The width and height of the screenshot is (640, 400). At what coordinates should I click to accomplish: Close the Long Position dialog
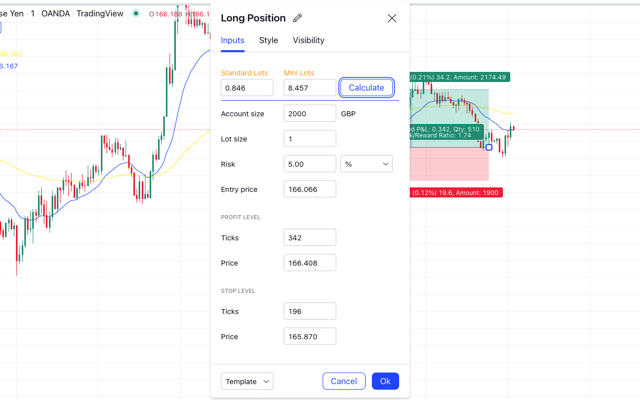point(392,18)
